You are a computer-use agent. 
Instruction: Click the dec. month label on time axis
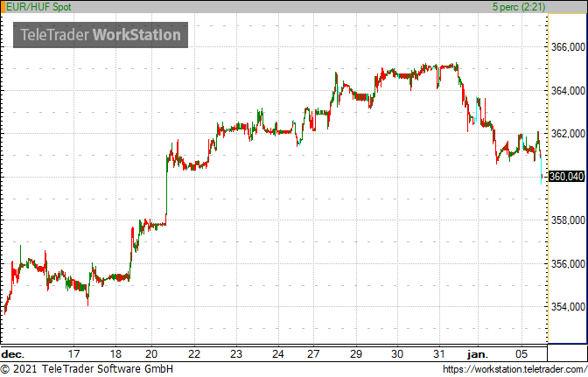tap(13, 354)
